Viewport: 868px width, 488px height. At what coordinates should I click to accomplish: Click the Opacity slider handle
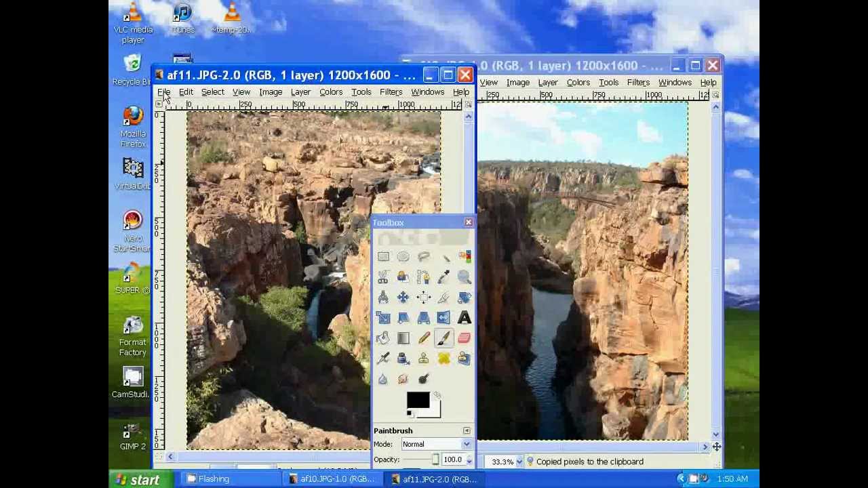tap(435, 460)
